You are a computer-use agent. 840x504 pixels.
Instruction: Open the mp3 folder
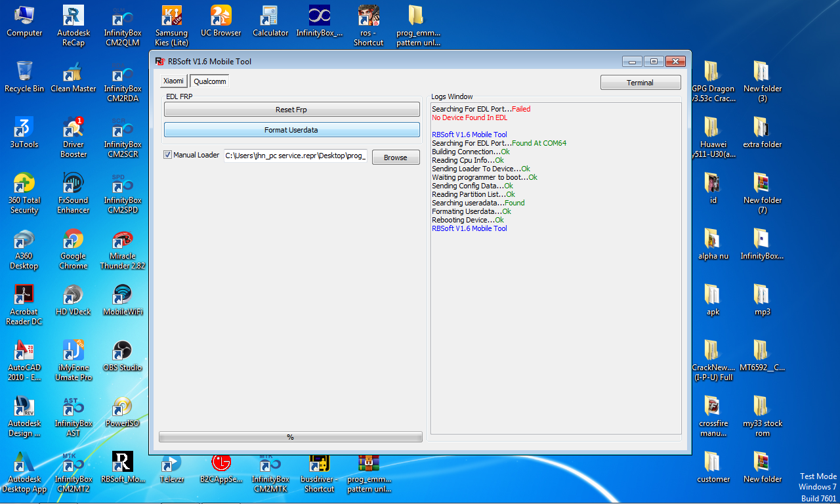tap(763, 301)
